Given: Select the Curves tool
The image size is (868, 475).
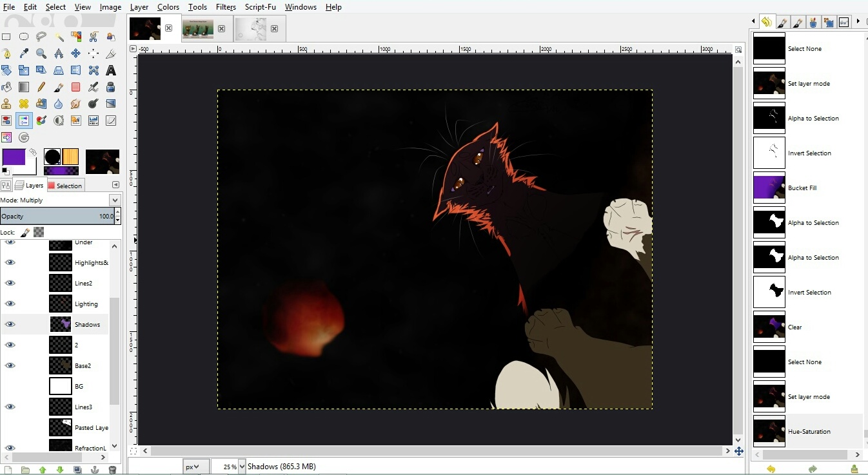Looking at the screenshot, I should (111, 121).
